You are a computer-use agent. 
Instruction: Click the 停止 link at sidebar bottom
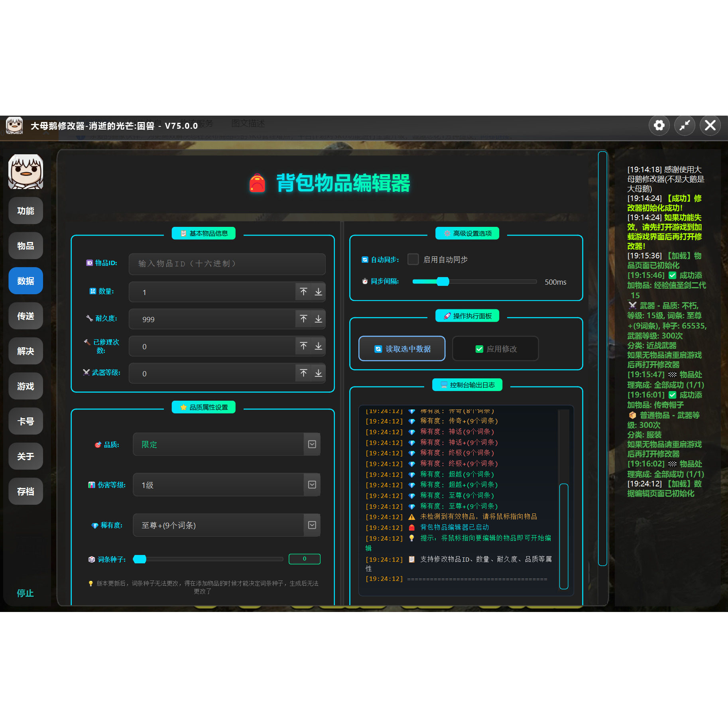[x=25, y=593]
